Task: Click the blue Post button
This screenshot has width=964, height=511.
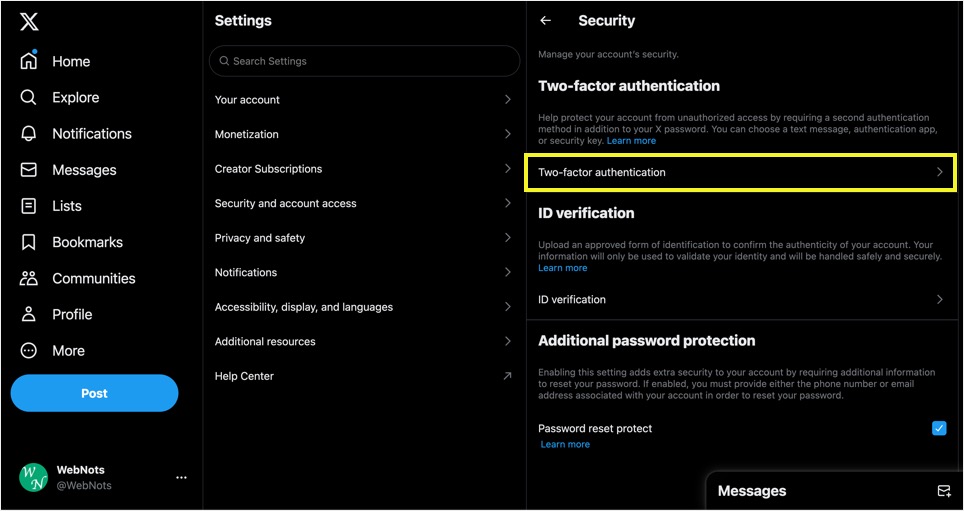Action: point(94,393)
